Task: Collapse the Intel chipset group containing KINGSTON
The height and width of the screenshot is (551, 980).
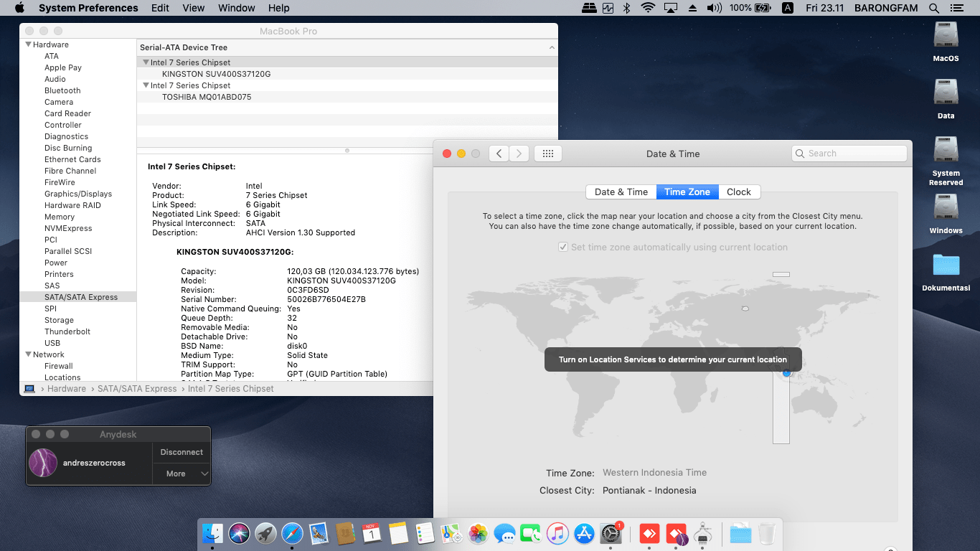Action: click(x=146, y=62)
